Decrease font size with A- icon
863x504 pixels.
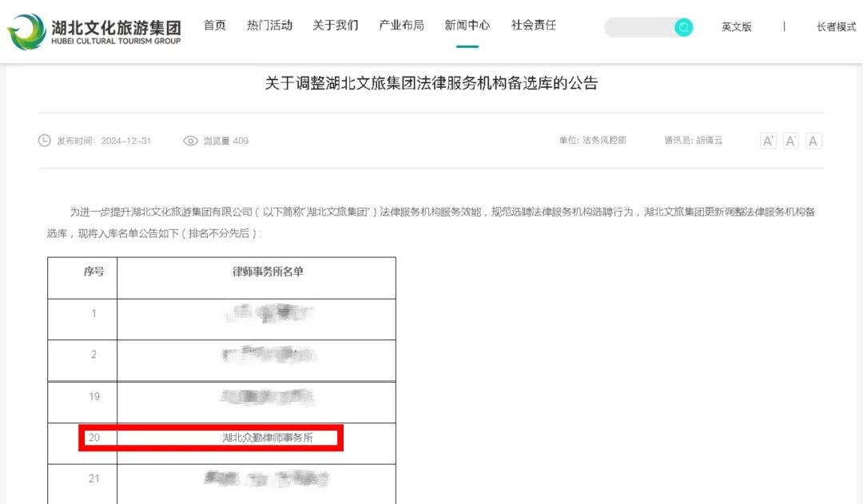(x=790, y=141)
